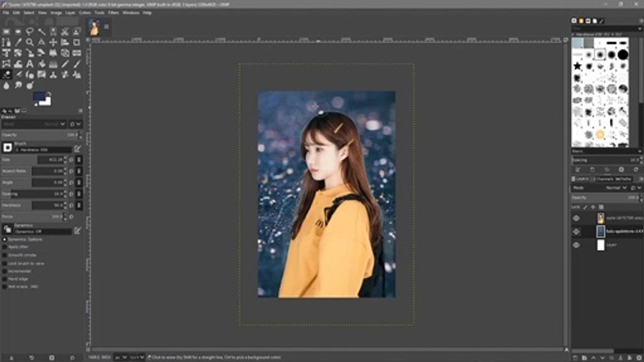Open the brush edit button beside the brush name
644x362 pixels.
point(77,149)
